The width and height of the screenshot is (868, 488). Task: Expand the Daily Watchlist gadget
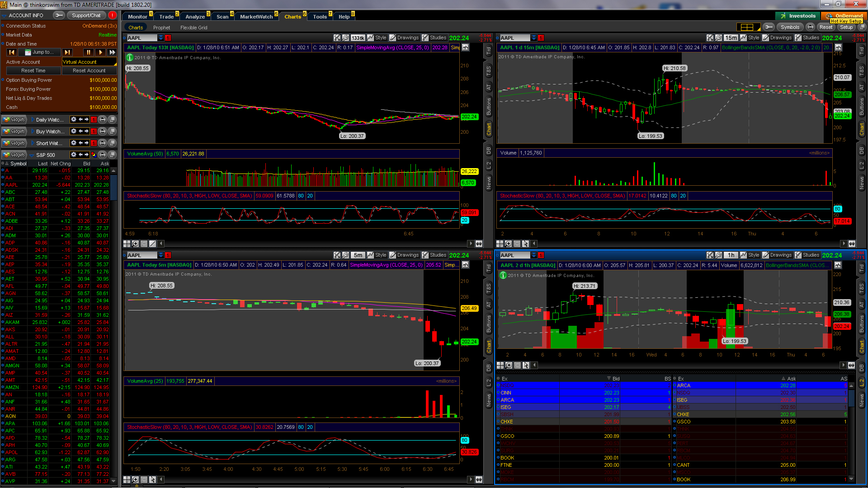33,120
